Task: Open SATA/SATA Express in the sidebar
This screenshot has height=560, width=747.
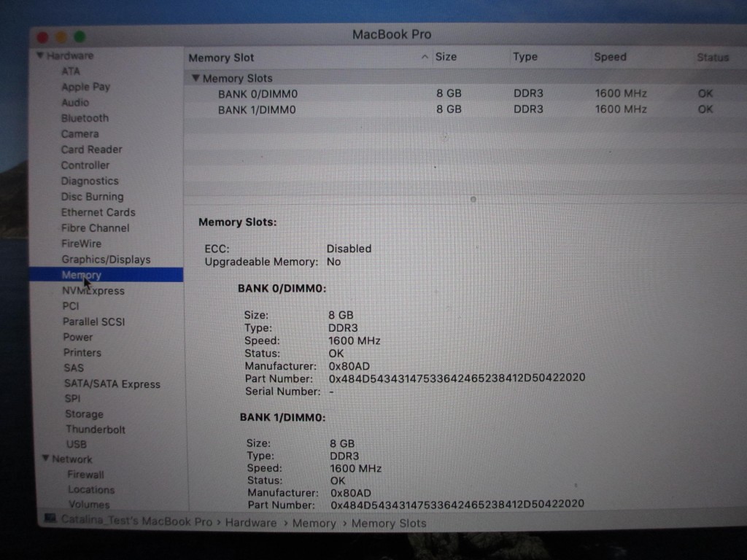Action: [112, 384]
